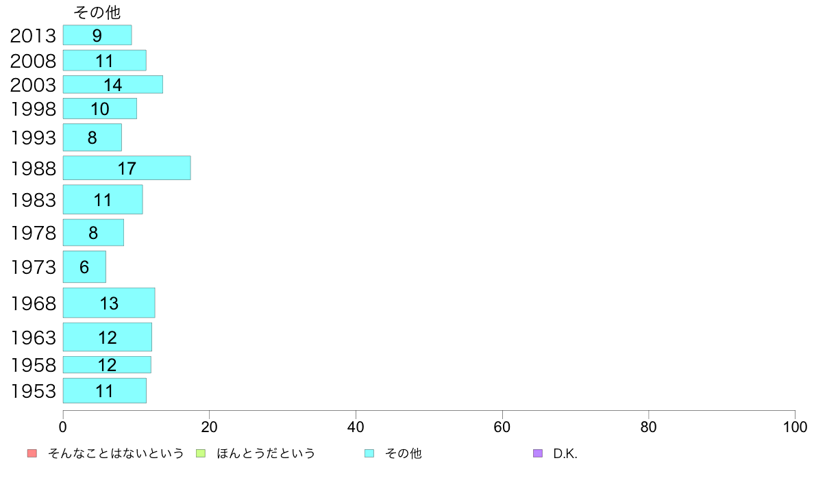
Task: Click the 1998 year axis label
Action: click(33, 109)
